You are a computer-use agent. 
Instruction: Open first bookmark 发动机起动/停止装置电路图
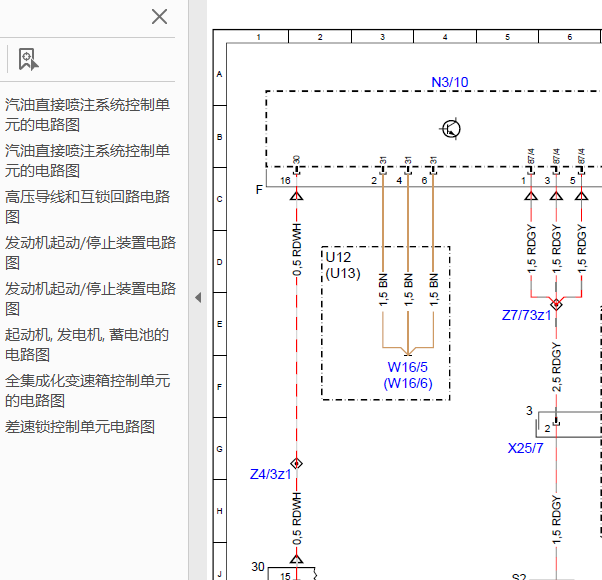(90, 253)
